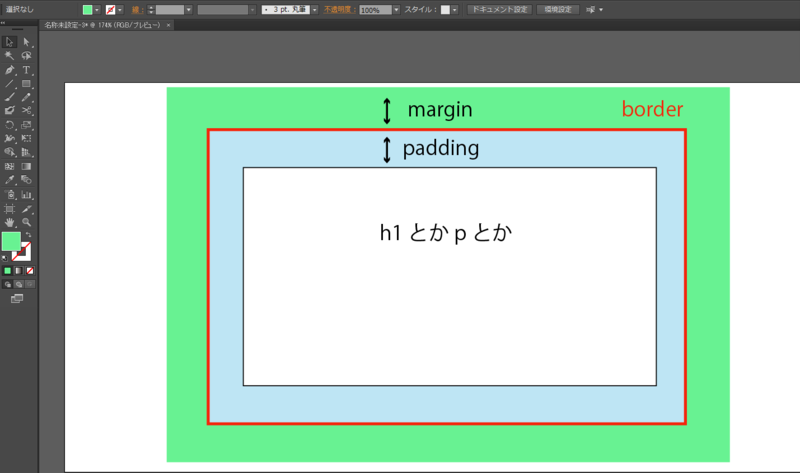
Task: Select the Direct Selection tool
Action: click(x=26, y=42)
